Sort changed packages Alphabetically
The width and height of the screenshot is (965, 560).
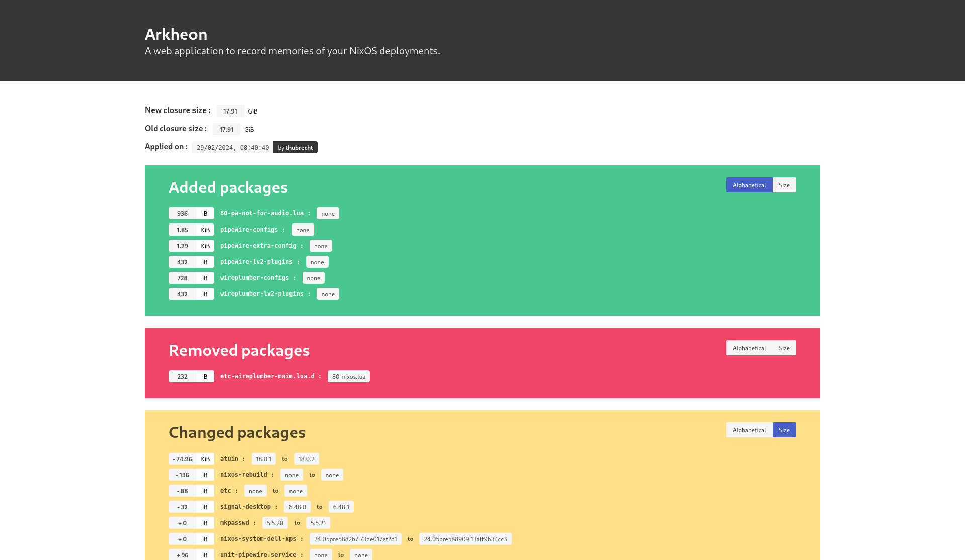pyautogui.click(x=749, y=430)
